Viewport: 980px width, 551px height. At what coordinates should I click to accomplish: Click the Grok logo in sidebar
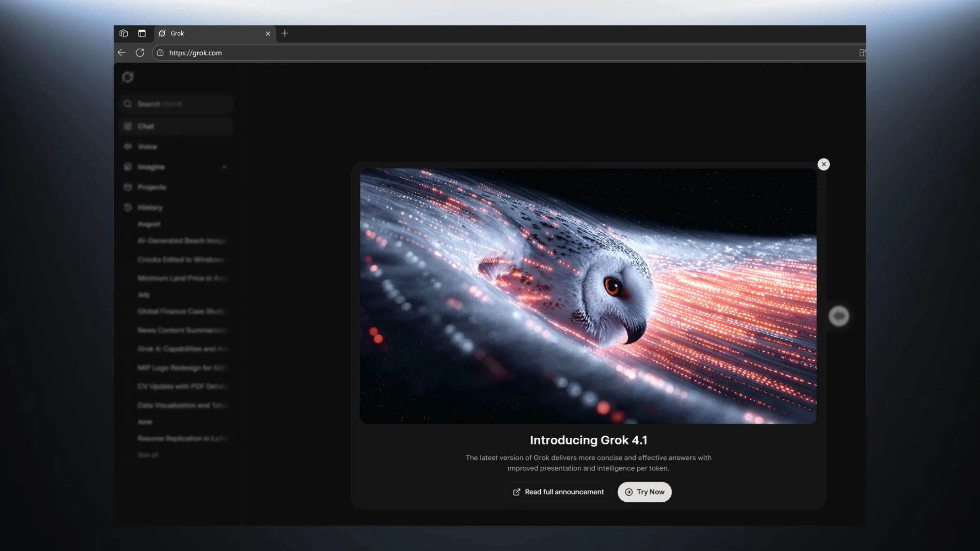128,77
